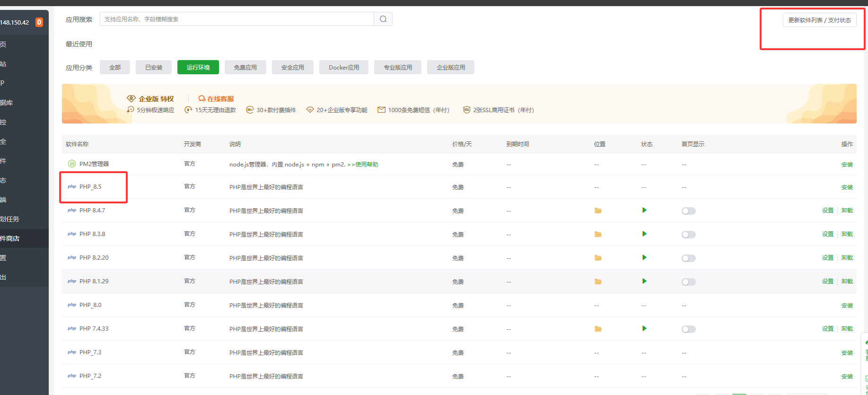Open folder location for PHP 8.1.29
868x395 pixels.
598,281
